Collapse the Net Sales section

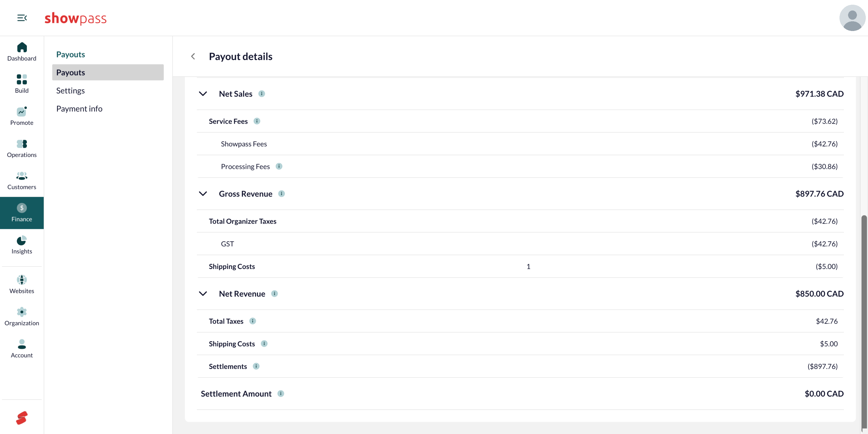pos(203,94)
